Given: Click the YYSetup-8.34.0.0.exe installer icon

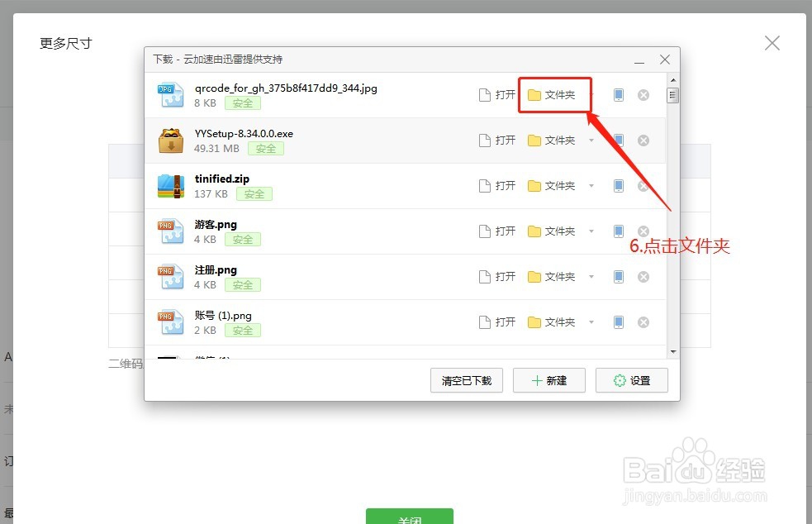Looking at the screenshot, I should 170,140.
